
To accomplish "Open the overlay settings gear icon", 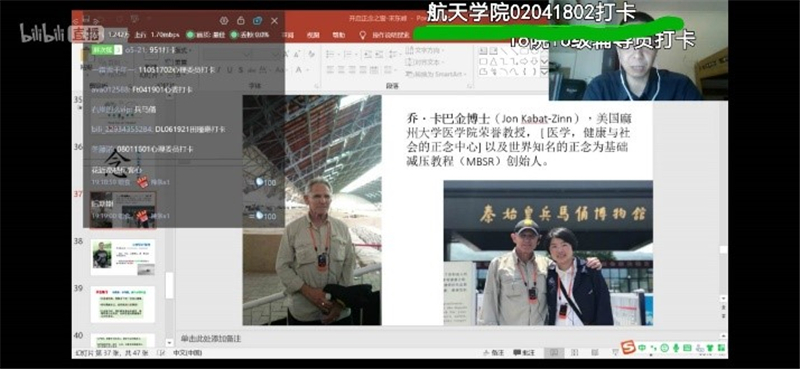I will click(x=223, y=20).
